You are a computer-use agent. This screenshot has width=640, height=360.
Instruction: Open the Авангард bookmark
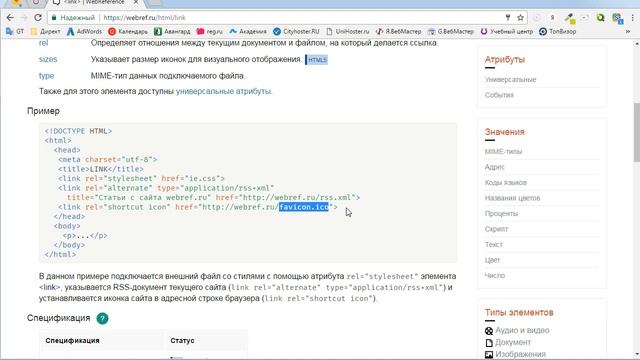[172, 31]
